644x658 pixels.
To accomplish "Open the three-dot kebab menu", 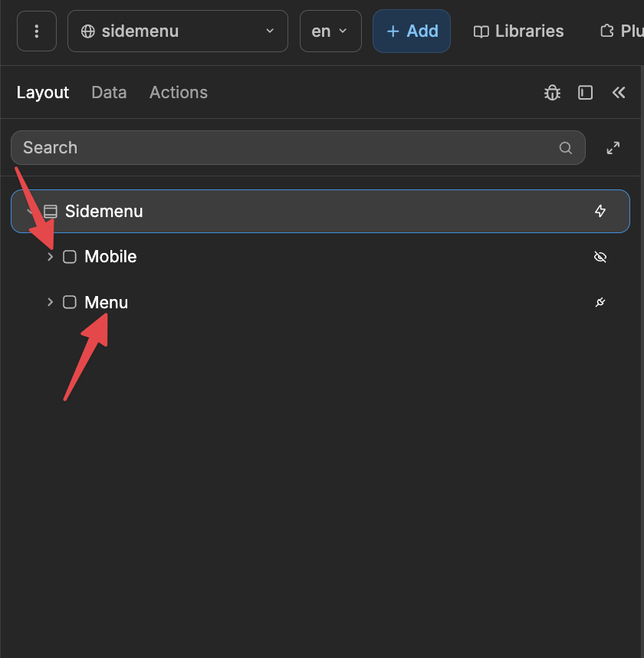I will coord(36,31).
